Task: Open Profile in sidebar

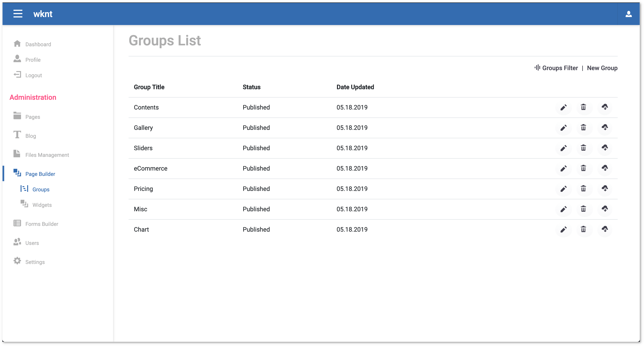Action: pyautogui.click(x=27, y=60)
